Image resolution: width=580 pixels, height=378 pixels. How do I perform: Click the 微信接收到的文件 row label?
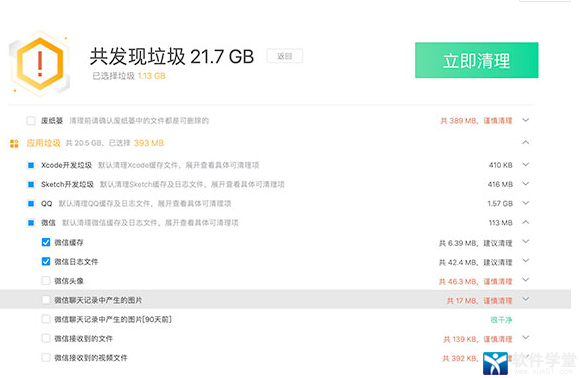[x=84, y=339]
